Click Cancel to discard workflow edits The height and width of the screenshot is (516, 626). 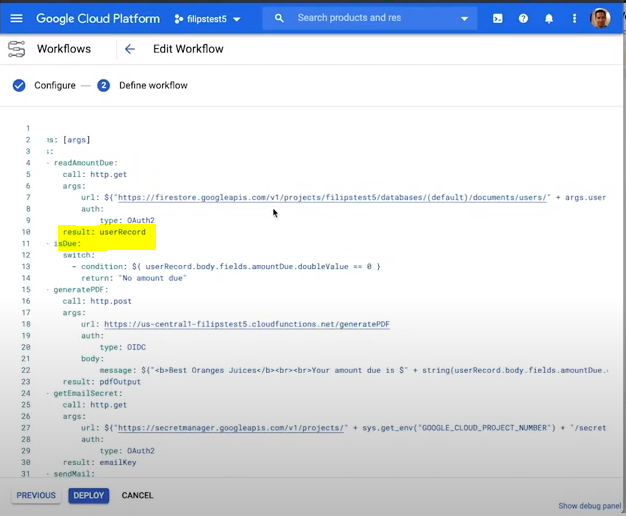tap(137, 496)
